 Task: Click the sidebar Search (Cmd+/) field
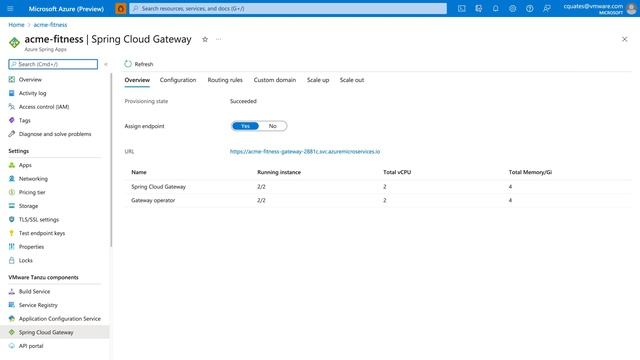tap(53, 64)
